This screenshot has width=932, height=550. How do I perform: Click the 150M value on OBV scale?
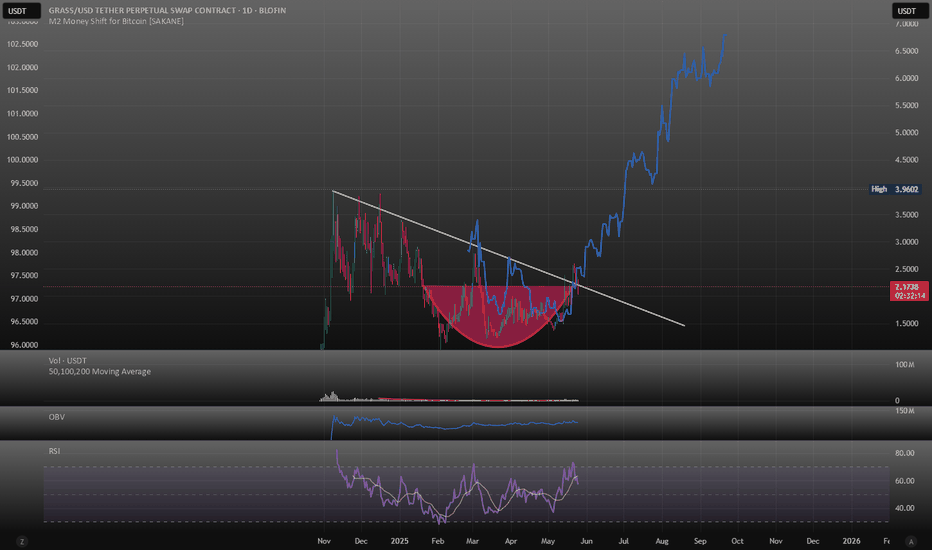(x=905, y=411)
